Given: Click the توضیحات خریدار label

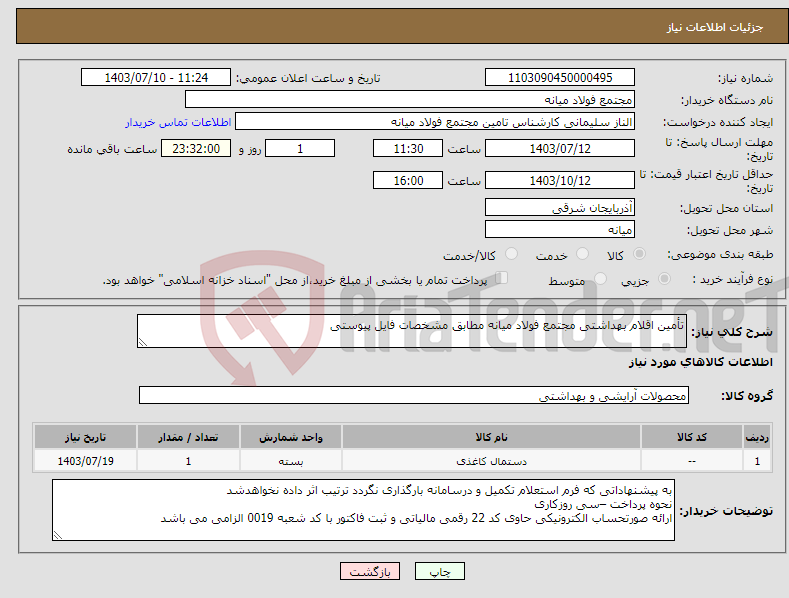Looking at the screenshot, I should coord(726,511).
